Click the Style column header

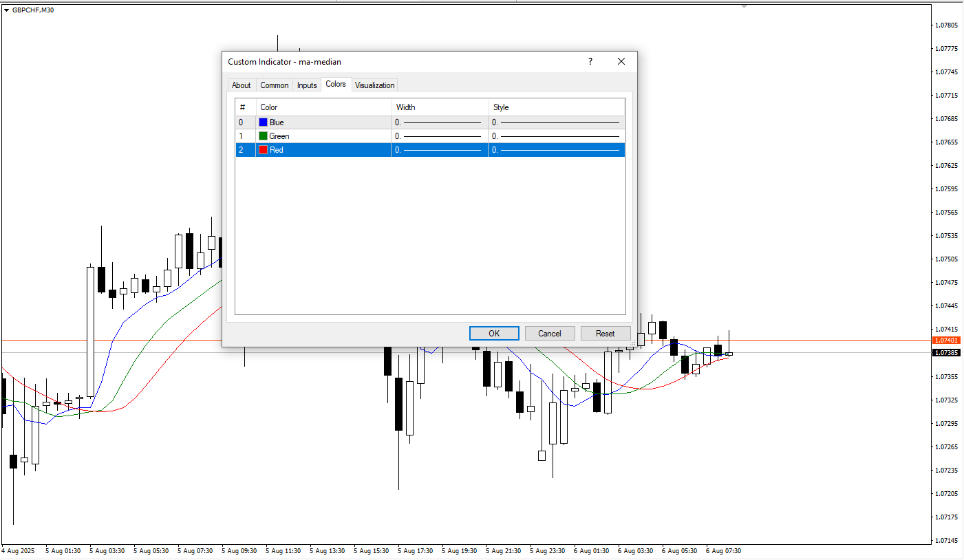point(557,107)
